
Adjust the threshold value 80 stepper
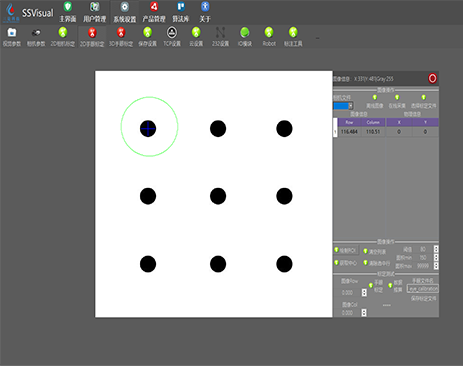pyautogui.click(x=436, y=249)
